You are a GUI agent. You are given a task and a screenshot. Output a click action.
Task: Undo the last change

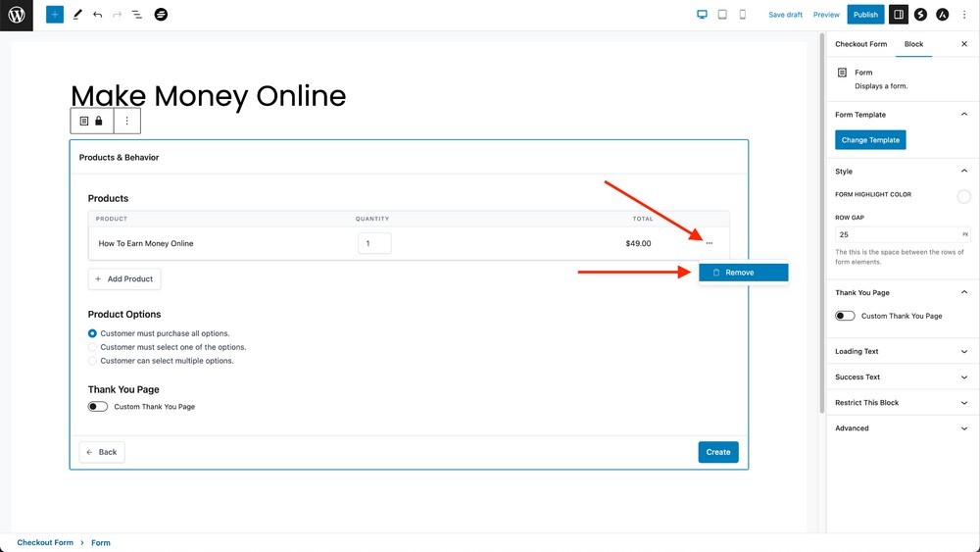97,15
